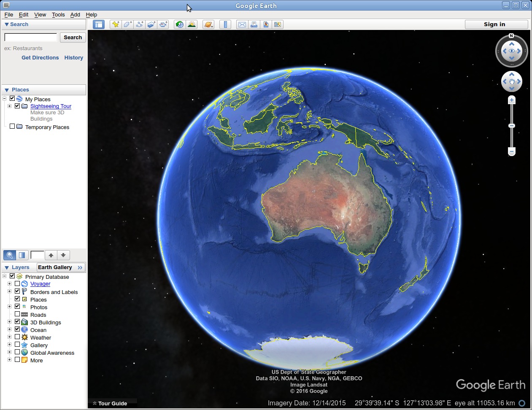Turn on the Weather layer
This screenshot has width=532, height=410.
(17, 337)
